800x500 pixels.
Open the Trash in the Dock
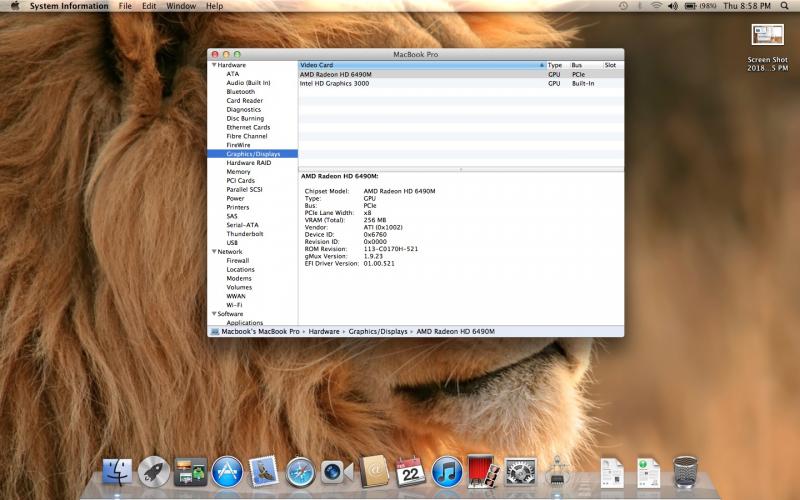click(x=685, y=472)
